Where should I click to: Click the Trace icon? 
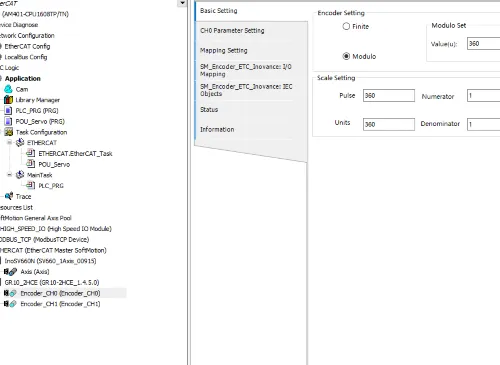point(9,196)
